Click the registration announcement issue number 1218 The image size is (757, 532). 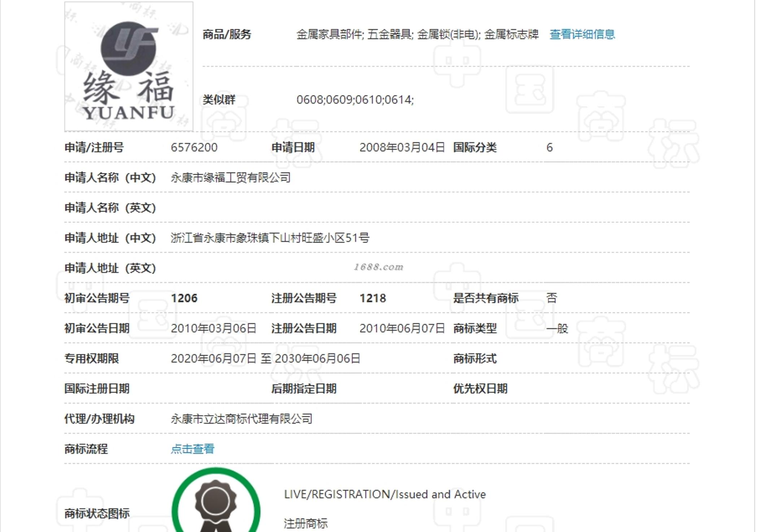point(373,298)
